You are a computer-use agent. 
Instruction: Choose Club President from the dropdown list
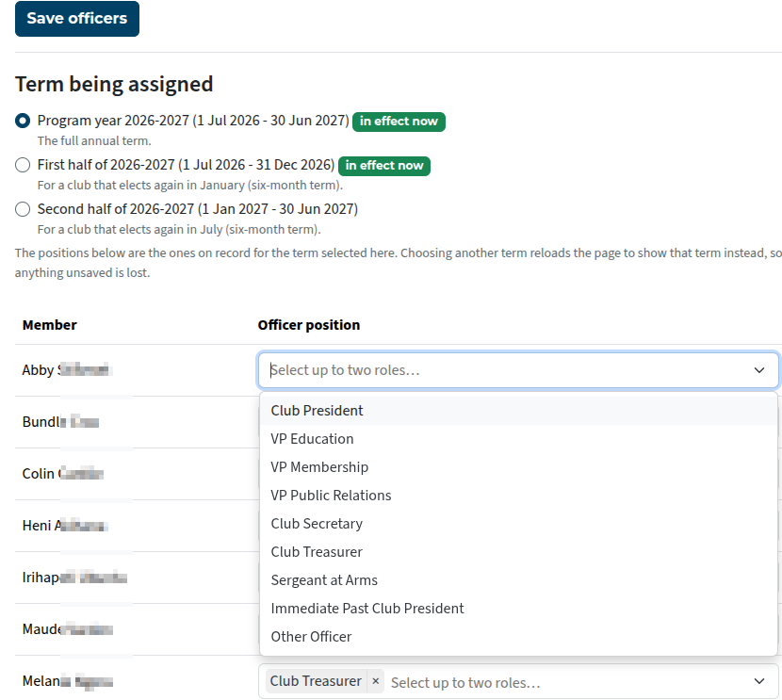pos(518,411)
